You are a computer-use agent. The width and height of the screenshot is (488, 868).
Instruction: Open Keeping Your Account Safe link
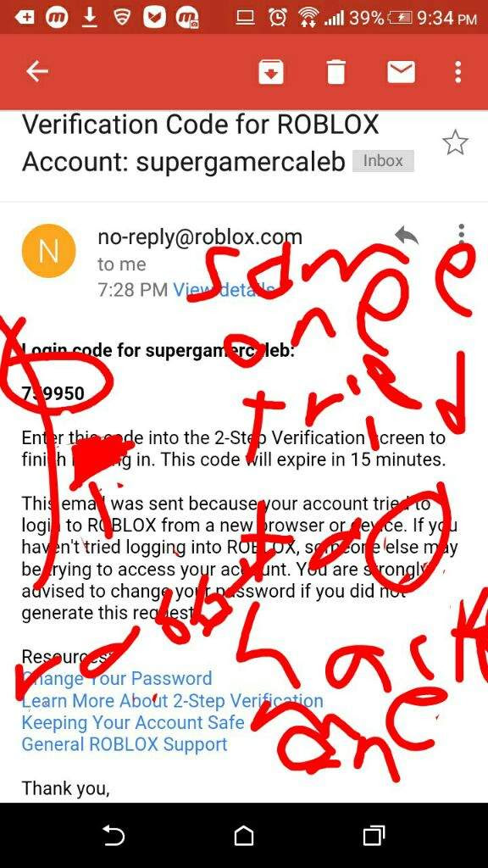pyautogui.click(x=133, y=722)
